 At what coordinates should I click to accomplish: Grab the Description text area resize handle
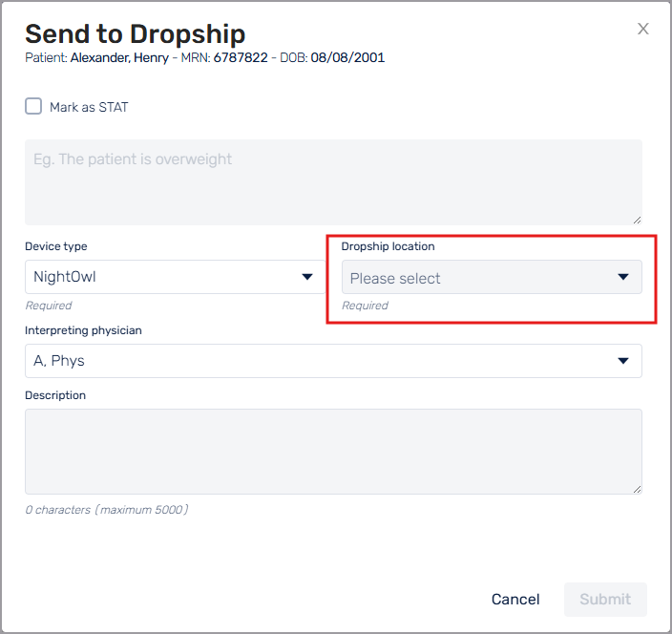pos(637,488)
